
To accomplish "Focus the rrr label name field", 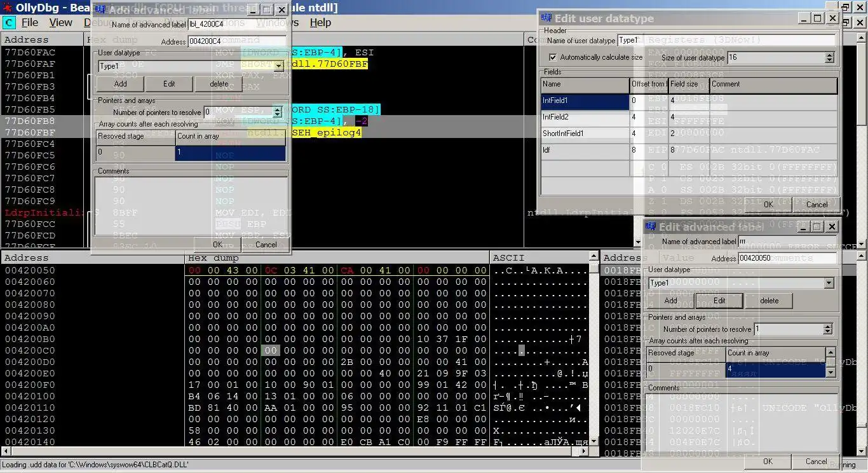I will [x=787, y=242].
